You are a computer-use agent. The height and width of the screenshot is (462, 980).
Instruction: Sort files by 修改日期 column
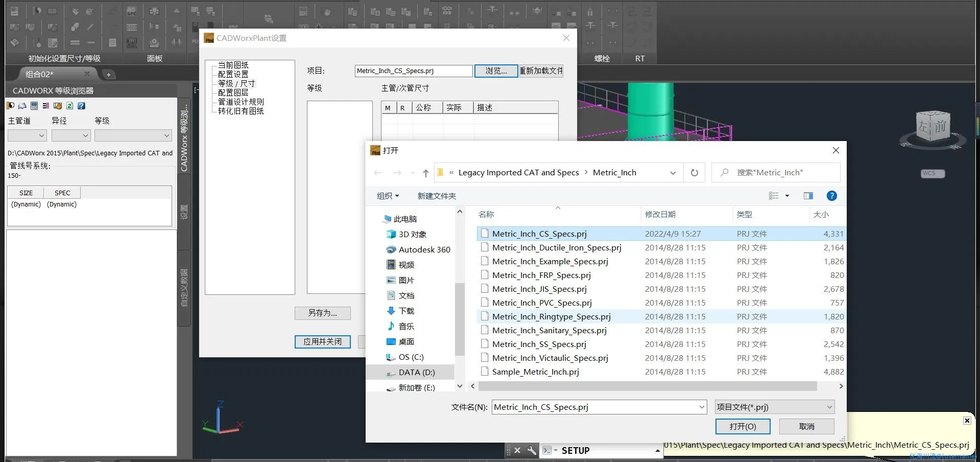pos(660,214)
